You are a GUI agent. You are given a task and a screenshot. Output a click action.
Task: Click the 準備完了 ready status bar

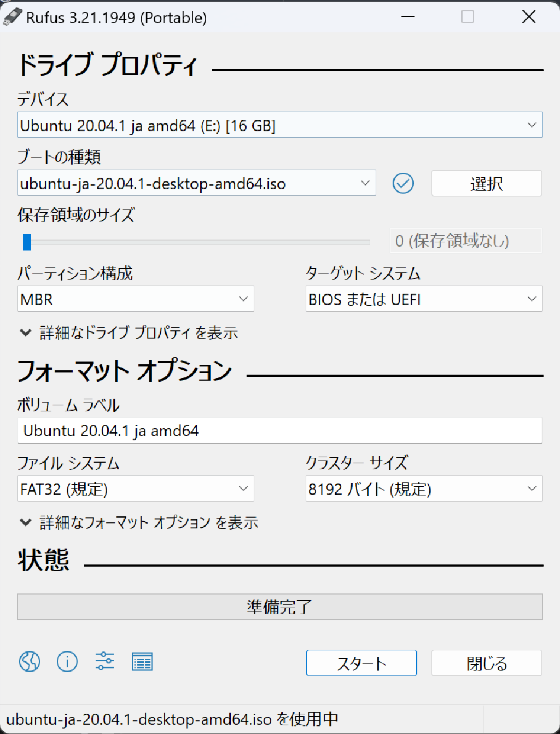[x=280, y=607]
